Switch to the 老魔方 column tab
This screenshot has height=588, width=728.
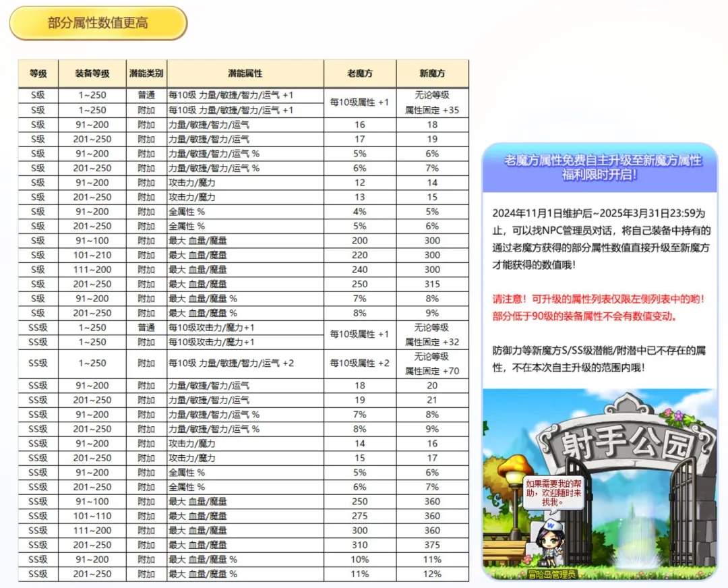pyautogui.click(x=361, y=73)
